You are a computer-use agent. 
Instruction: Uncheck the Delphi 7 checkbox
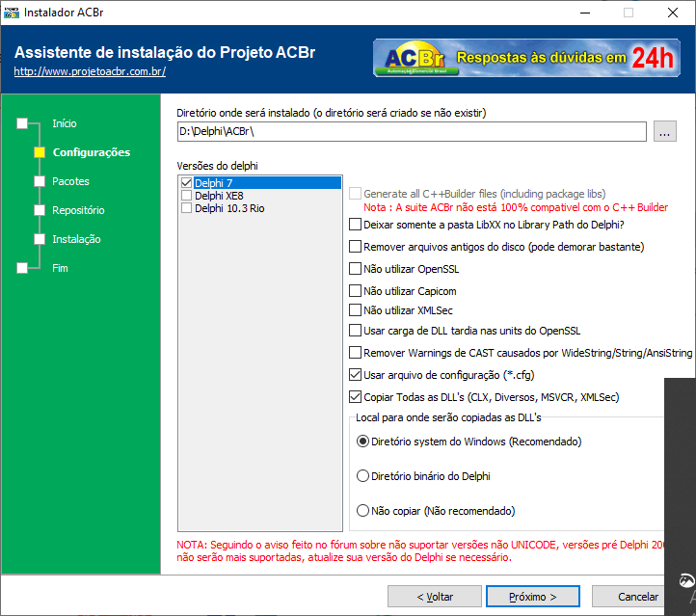pyautogui.click(x=186, y=183)
